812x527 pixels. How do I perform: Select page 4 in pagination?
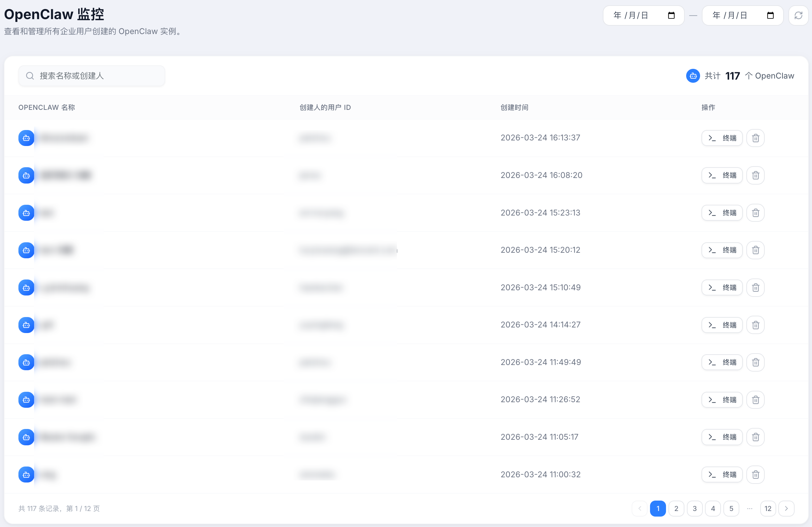[713, 509]
